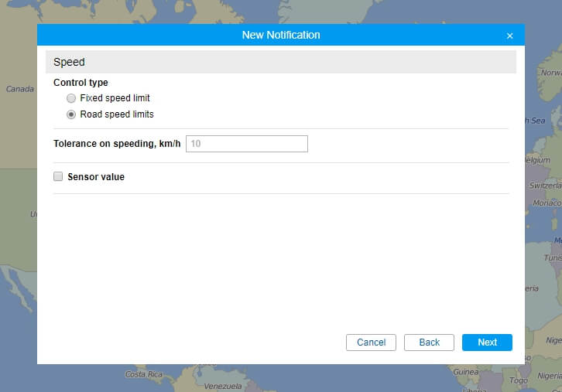Click the Cancel button
562x392 pixels.
coord(371,343)
